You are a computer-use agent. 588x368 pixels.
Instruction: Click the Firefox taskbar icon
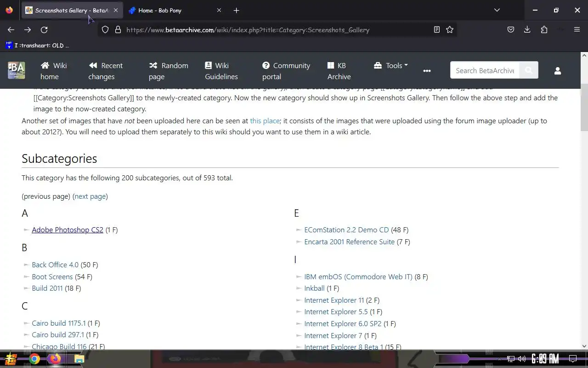[56, 359]
